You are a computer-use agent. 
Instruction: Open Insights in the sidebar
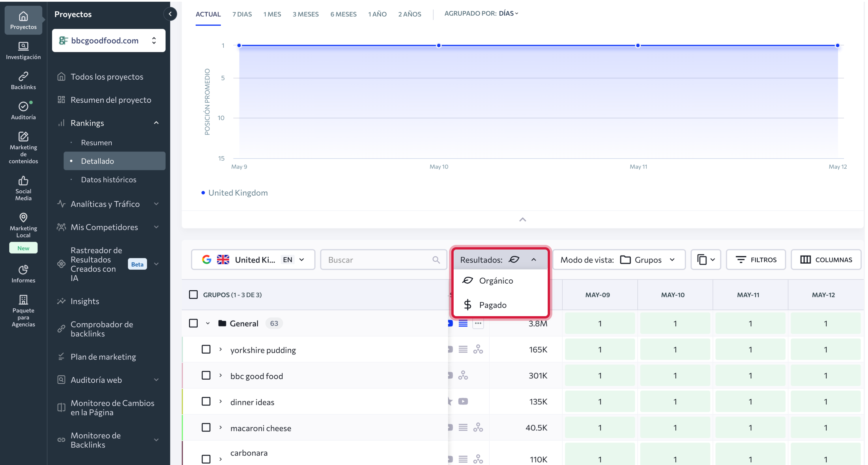coord(85,301)
